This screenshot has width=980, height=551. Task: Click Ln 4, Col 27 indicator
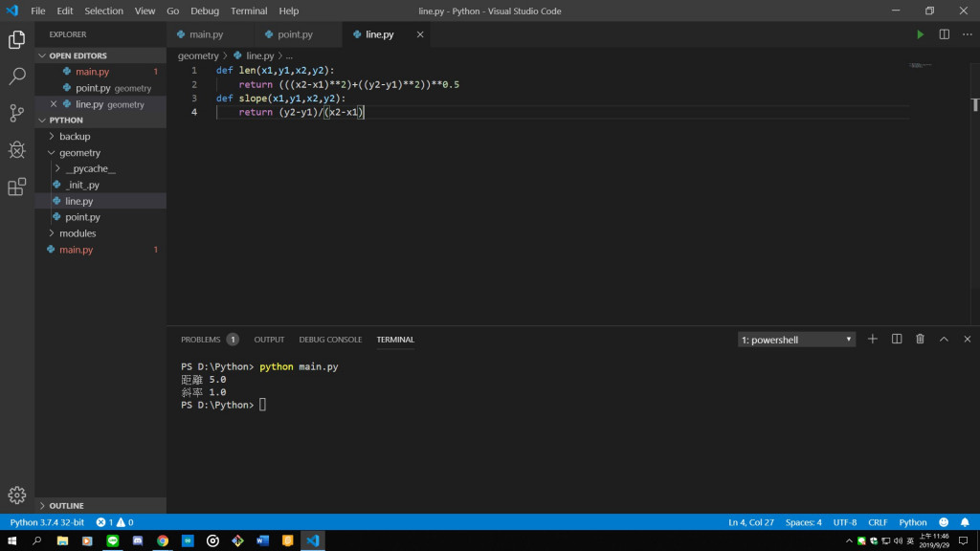751,522
